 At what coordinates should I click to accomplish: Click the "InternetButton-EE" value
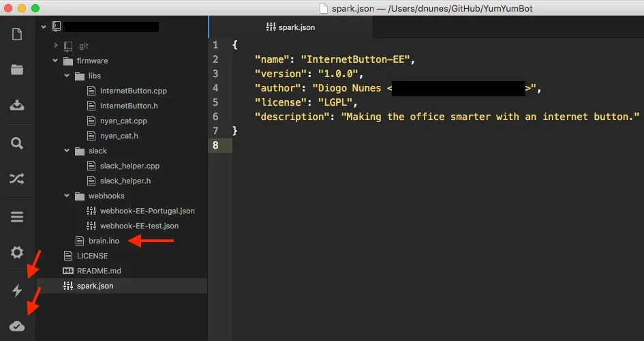click(355, 59)
